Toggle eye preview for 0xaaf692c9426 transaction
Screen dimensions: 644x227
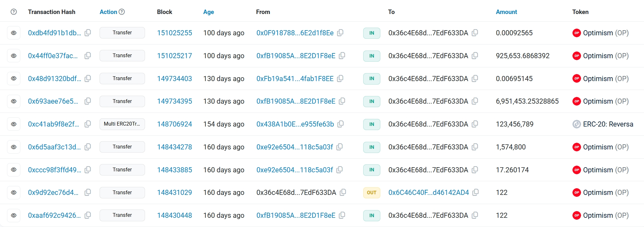[x=14, y=215]
